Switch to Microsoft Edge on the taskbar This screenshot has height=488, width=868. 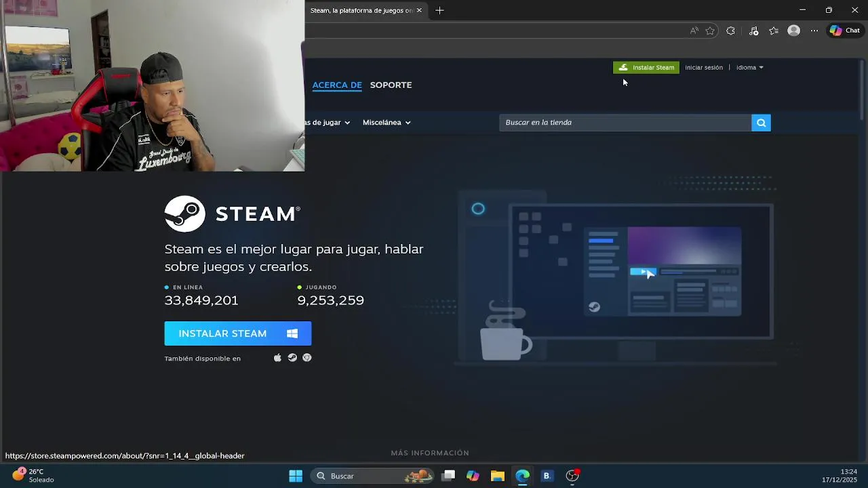[x=522, y=476]
